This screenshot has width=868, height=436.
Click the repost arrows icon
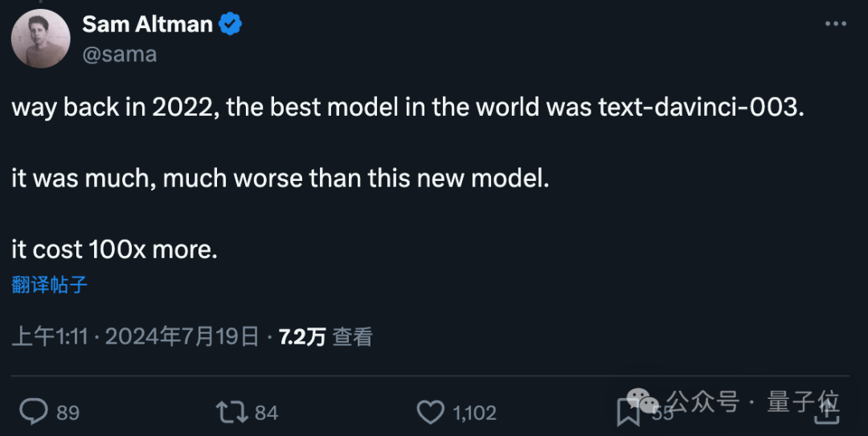coord(231,412)
